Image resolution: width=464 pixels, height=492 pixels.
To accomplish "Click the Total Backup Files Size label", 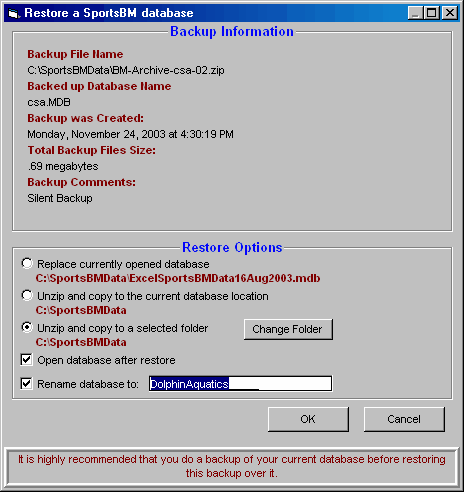I will click(91, 150).
